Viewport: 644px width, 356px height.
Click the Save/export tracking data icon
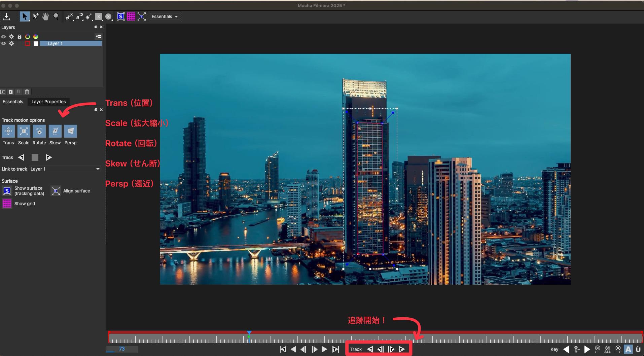click(6, 16)
